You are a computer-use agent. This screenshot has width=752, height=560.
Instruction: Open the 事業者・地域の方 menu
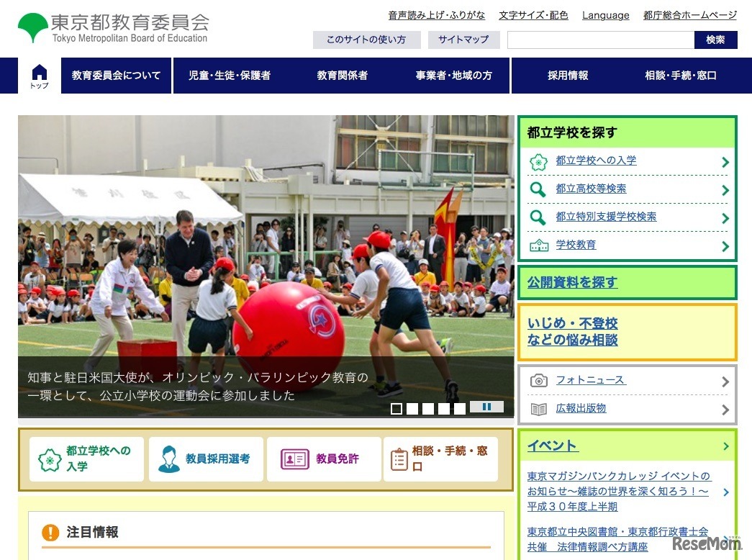[453, 76]
